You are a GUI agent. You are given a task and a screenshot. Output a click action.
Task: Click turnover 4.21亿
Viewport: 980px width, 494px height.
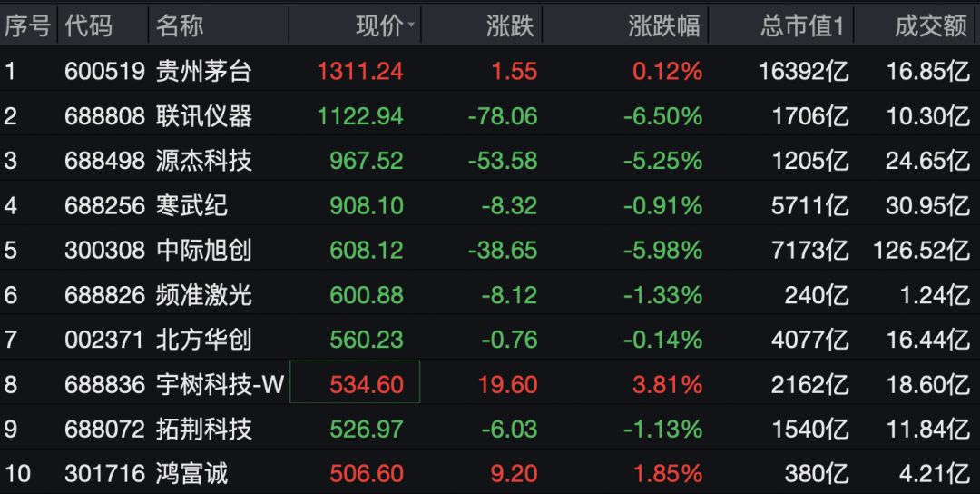coord(935,474)
